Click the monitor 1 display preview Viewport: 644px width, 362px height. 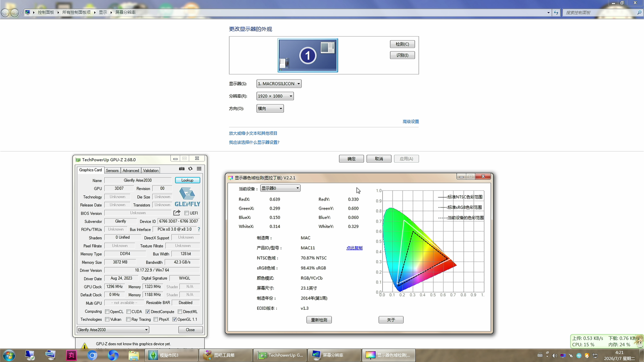(x=308, y=55)
